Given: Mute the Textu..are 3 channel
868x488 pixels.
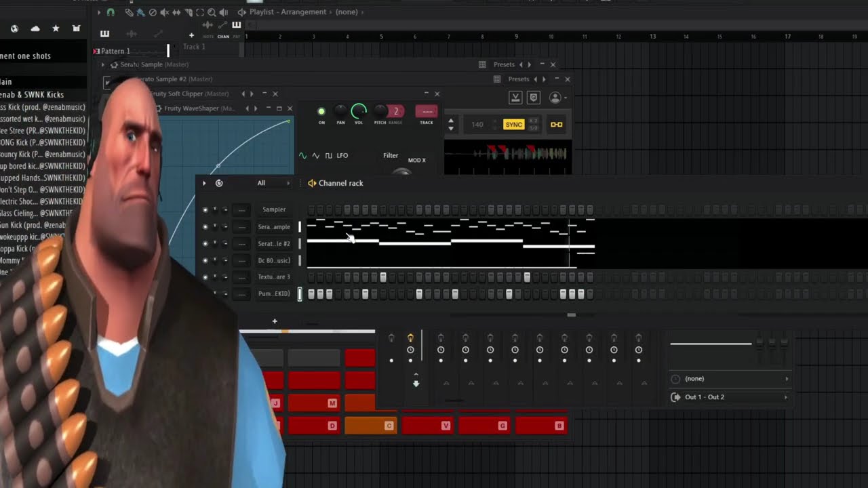Looking at the screenshot, I should point(205,277).
